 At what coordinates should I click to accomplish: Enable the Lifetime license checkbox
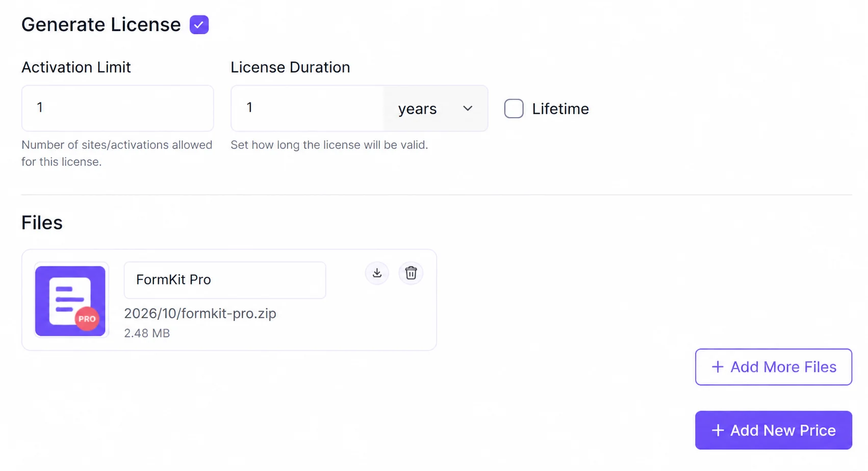point(514,109)
